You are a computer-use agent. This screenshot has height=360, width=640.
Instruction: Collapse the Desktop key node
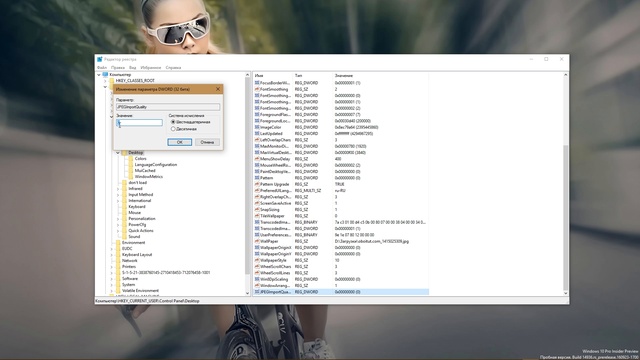click(x=118, y=153)
